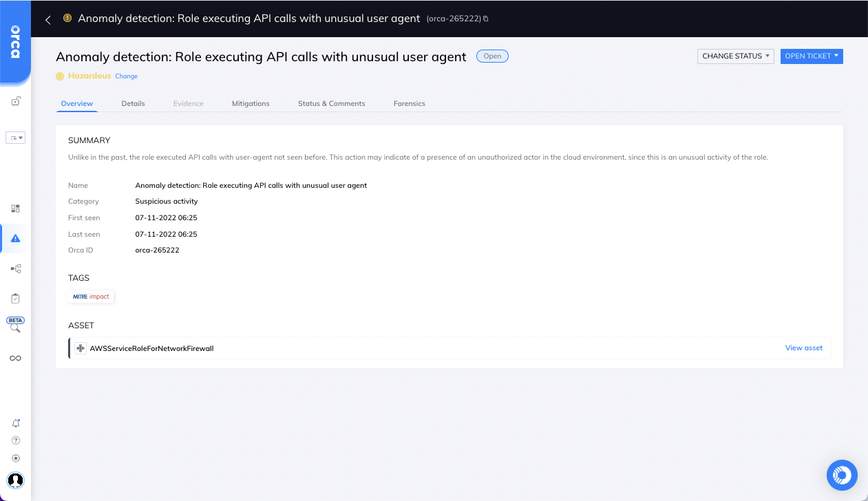The width and height of the screenshot is (868, 501).
Task: Expand the OPEN TICKET dropdown
Action: (x=812, y=56)
